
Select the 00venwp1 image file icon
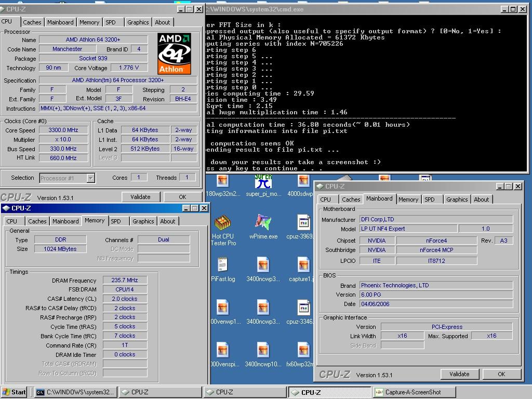224,312
